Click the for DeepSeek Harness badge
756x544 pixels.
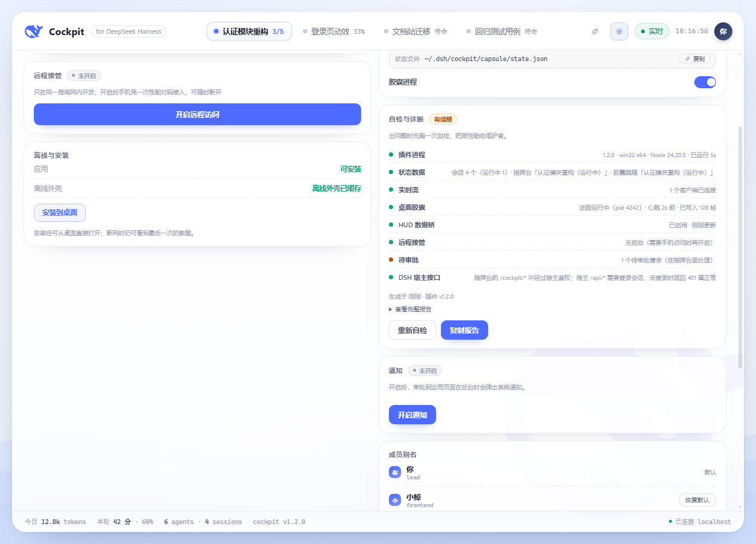pos(128,31)
